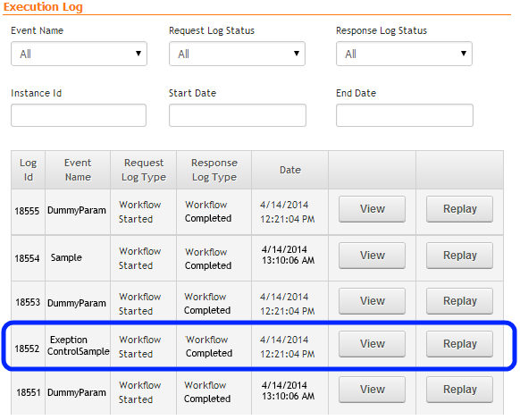Open the Response Log Status dropdown
The image size is (520, 420).
click(404, 54)
